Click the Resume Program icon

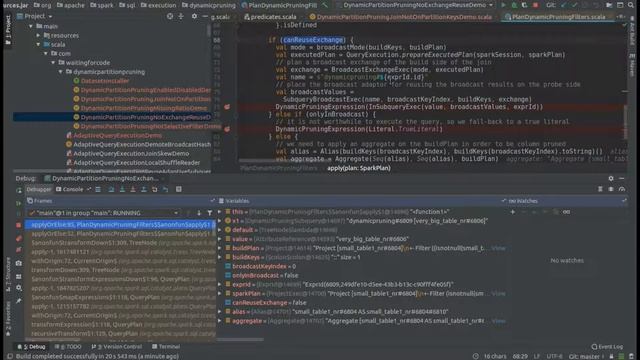(19, 203)
